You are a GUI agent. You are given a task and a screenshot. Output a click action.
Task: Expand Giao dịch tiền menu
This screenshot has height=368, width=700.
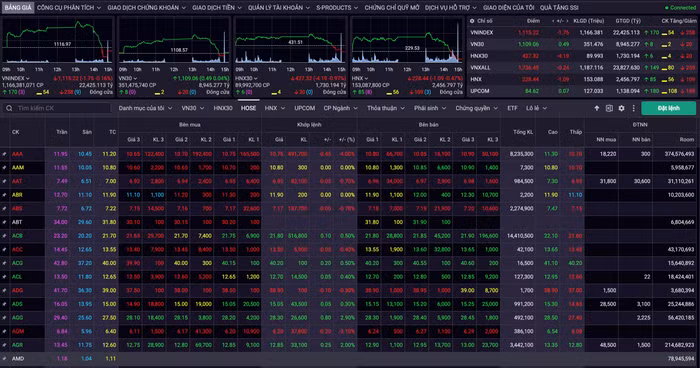coord(217,8)
